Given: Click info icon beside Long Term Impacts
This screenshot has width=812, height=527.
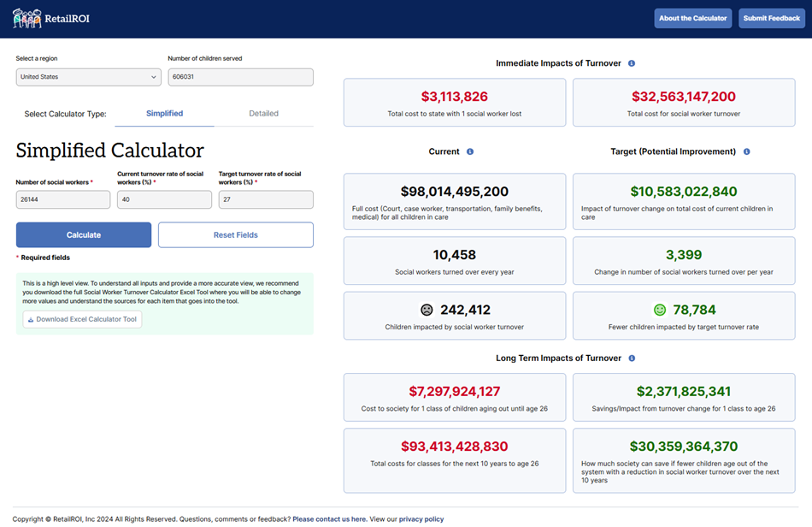Looking at the screenshot, I should [x=632, y=358].
